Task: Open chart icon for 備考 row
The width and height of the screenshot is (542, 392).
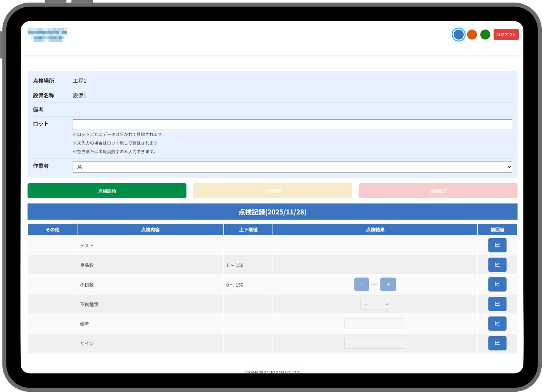Action: 497,323
